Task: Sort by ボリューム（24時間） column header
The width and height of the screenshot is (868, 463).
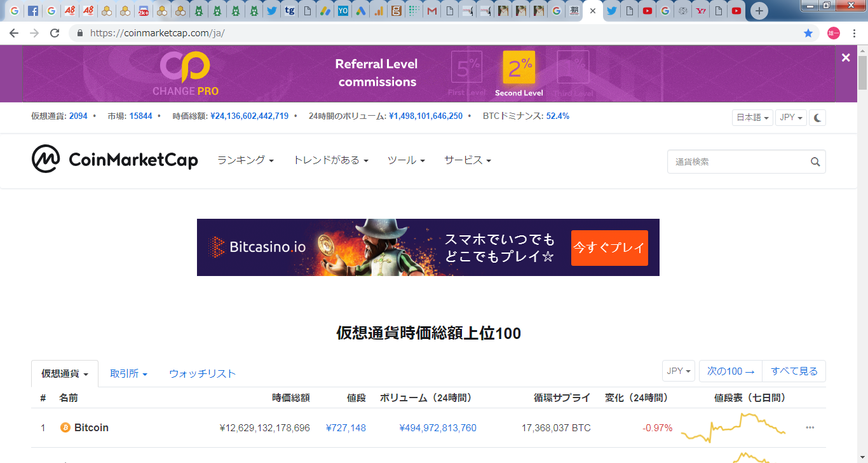Action: tap(426, 398)
